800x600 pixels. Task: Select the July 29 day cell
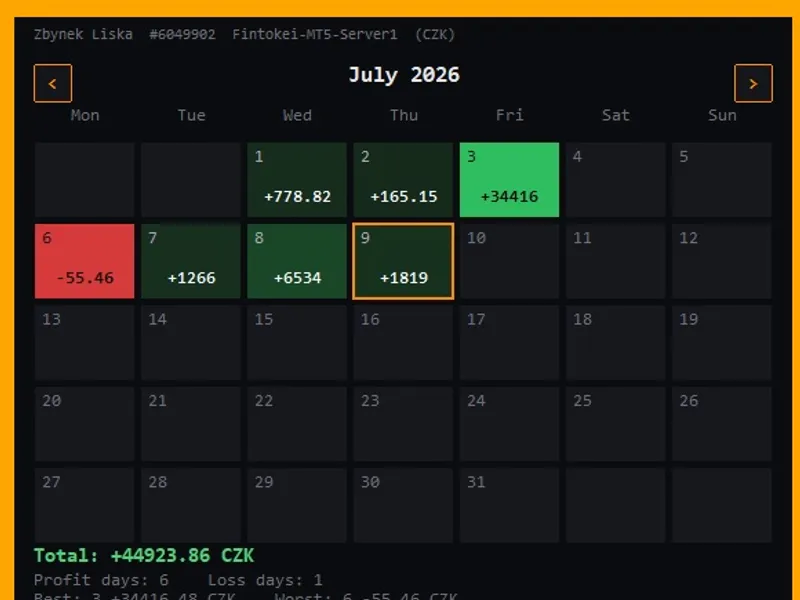point(297,506)
